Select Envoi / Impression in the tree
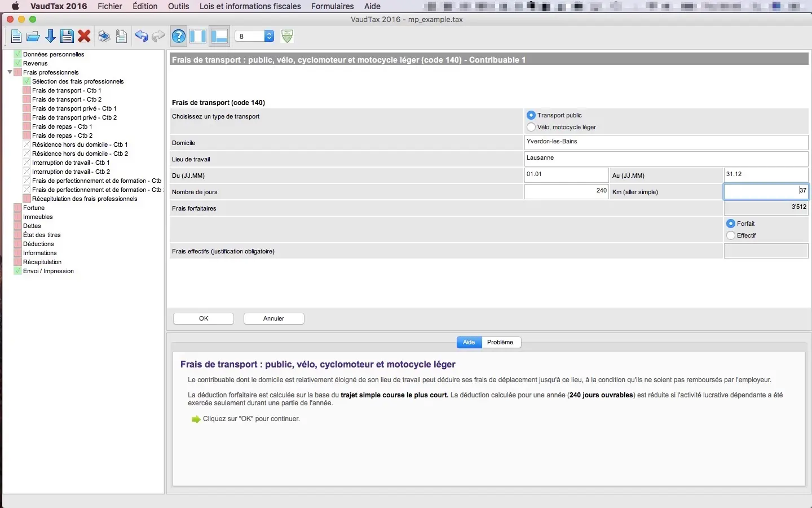The width and height of the screenshot is (812, 508). pyautogui.click(x=48, y=271)
